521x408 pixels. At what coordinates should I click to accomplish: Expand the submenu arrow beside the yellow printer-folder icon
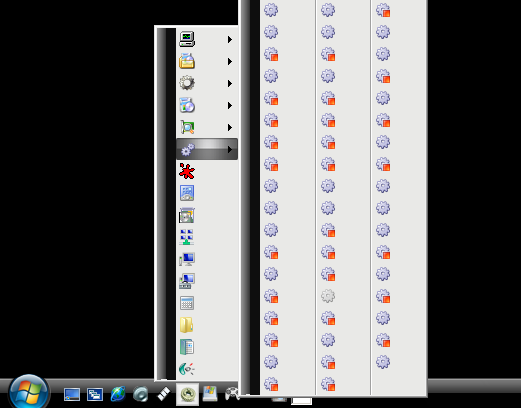(x=230, y=61)
